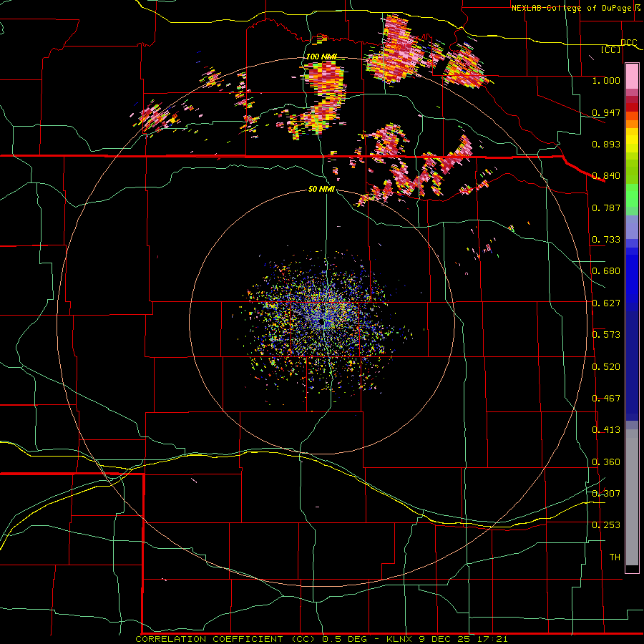Screen dimensions: 644x644
Task: Click the DCC label near the legend
Action: (629, 42)
